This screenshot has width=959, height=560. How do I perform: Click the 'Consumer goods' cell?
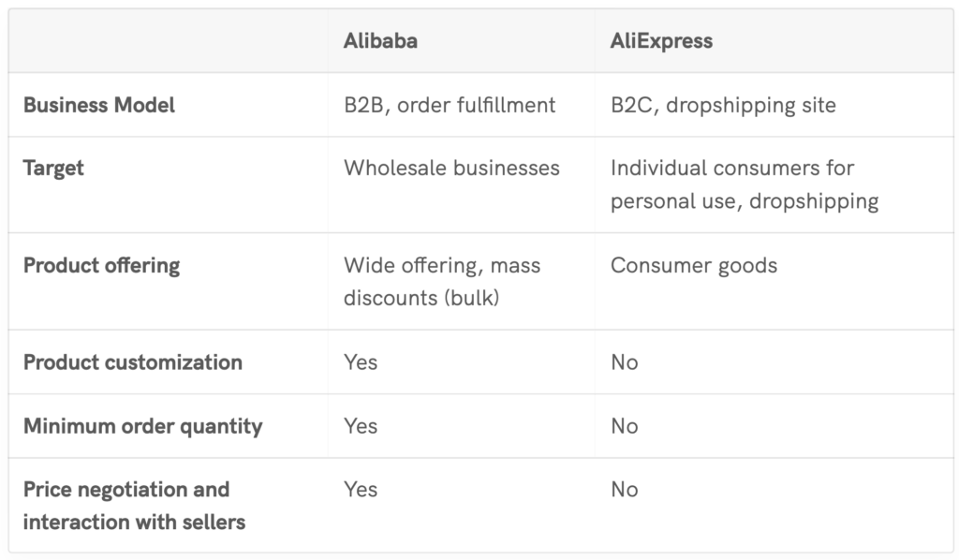point(694,266)
